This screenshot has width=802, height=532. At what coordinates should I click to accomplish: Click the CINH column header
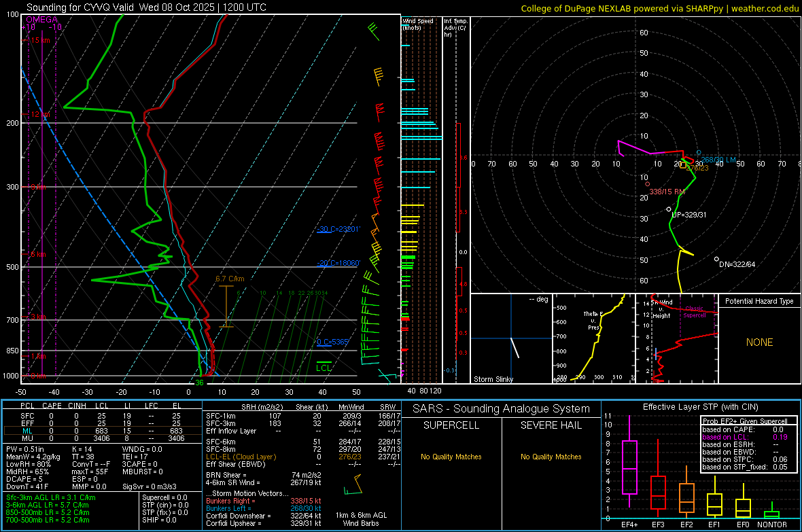77,406
